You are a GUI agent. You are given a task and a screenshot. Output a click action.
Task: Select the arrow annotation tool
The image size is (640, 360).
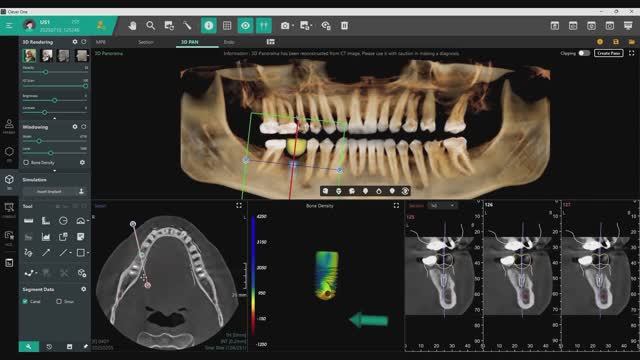[x=46, y=253]
